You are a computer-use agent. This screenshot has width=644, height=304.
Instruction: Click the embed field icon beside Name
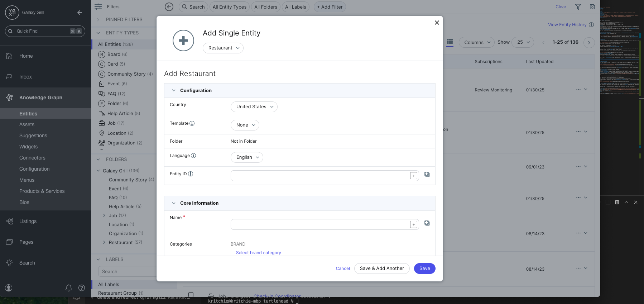coord(427,223)
